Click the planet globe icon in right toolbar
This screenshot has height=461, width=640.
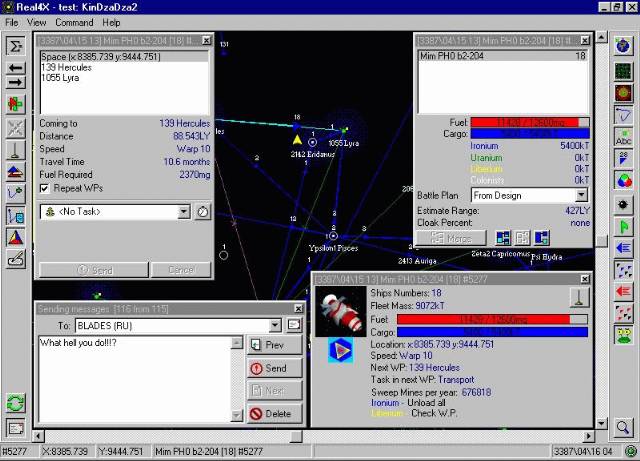623,46
